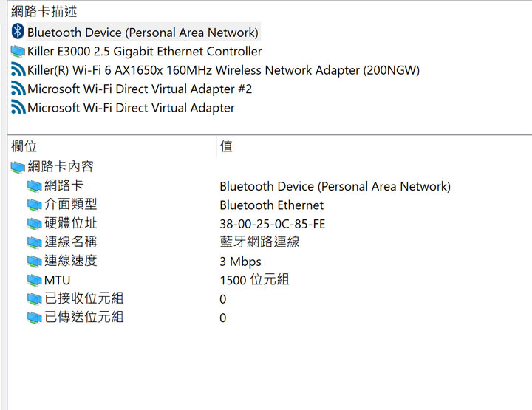Select Killer(R) Wi-Fi 6 AX1650x adapter entry

click(x=223, y=70)
